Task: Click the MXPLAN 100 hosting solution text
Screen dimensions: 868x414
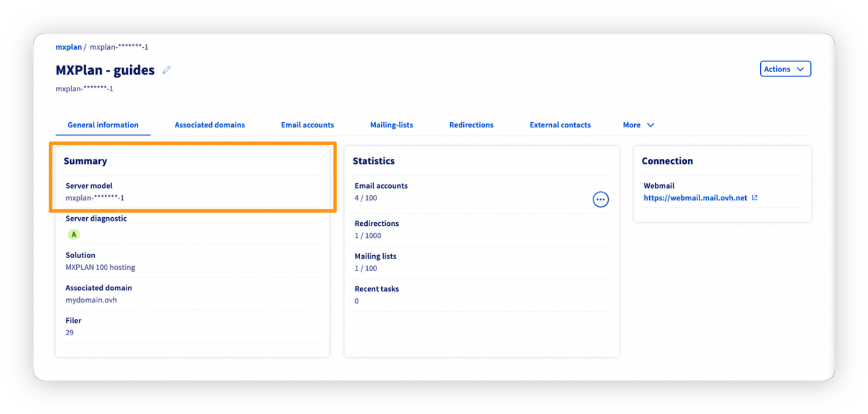Action: point(100,268)
